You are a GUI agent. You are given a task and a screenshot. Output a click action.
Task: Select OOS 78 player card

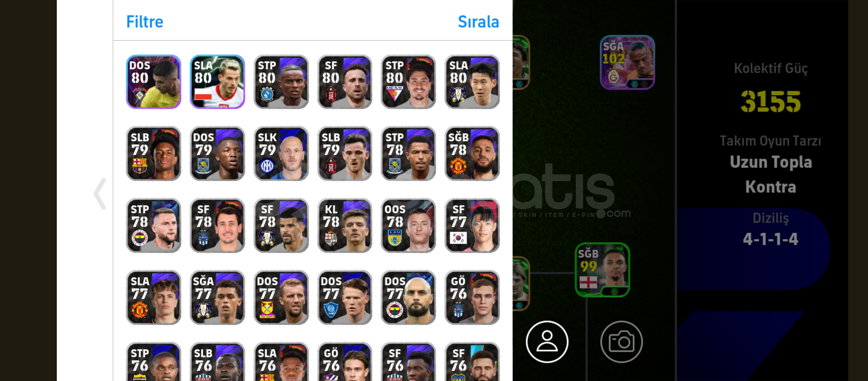pyautogui.click(x=408, y=225)
